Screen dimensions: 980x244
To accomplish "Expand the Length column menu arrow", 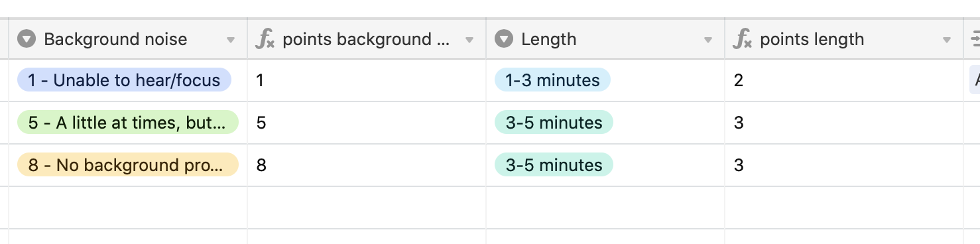I will pos(708,40).
